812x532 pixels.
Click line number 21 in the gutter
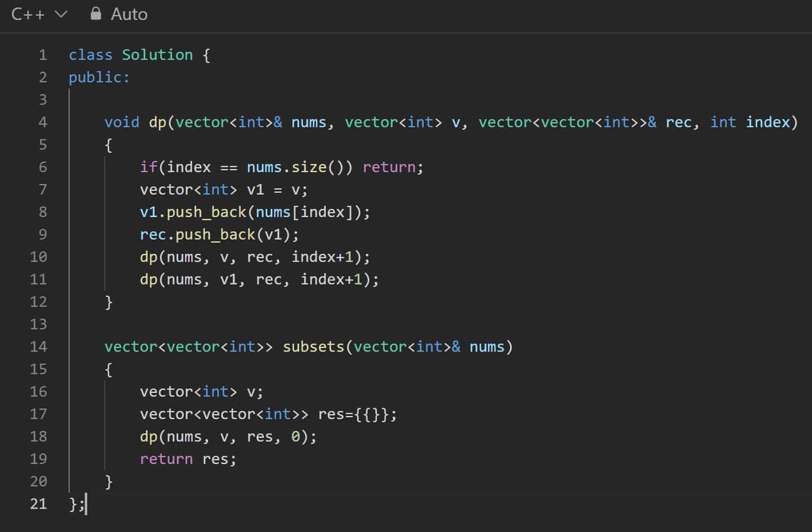click(39, 504)
